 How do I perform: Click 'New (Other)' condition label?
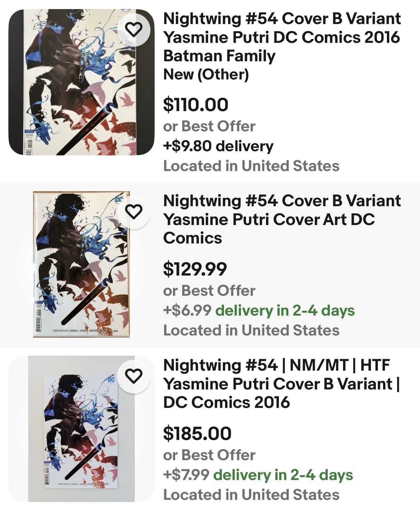click(x=206, y=75)
